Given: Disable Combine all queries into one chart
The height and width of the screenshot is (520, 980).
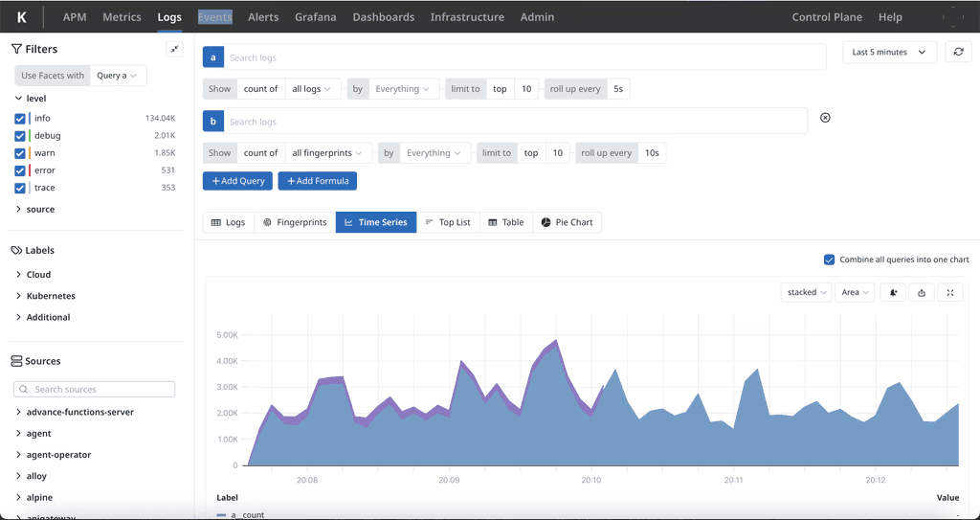Looking at the screenshot, I should (x=830, y=260).
